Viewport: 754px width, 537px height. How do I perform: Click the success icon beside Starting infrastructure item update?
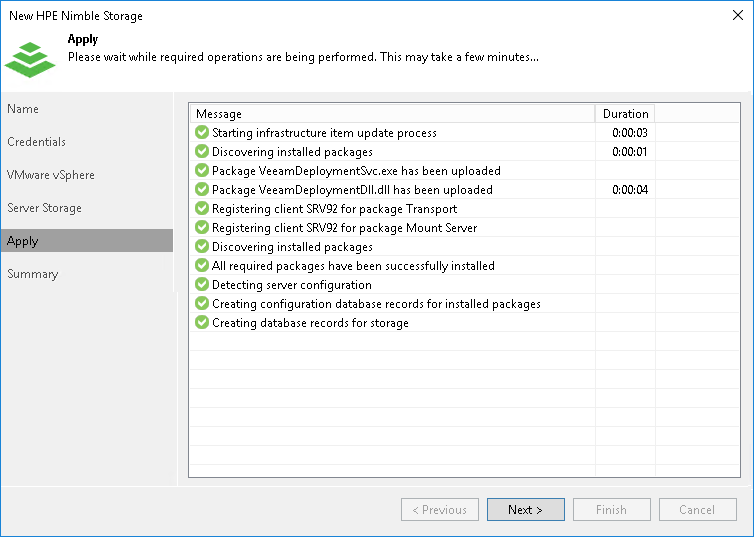pos(202,133)
